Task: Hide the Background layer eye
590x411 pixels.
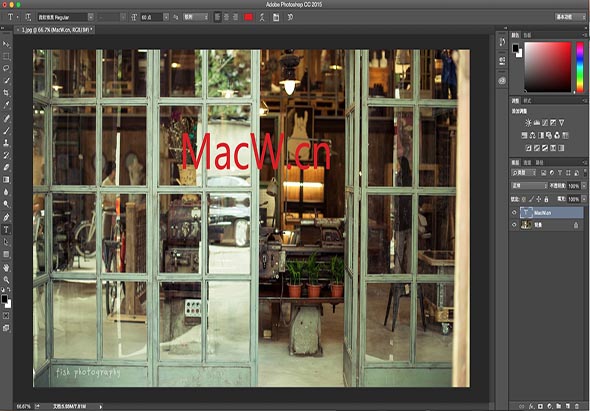Action: click(514, 225)
